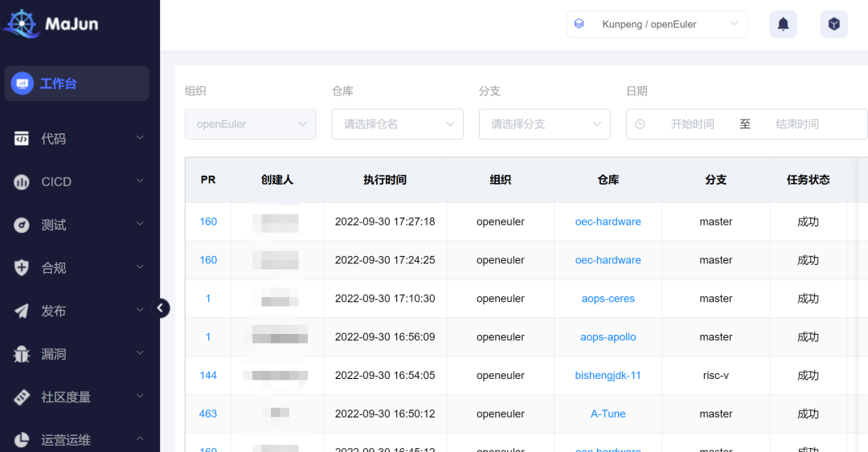Click the 发布 paper-plane icon
Screen dimensions: 868x452
click(22, 311)
